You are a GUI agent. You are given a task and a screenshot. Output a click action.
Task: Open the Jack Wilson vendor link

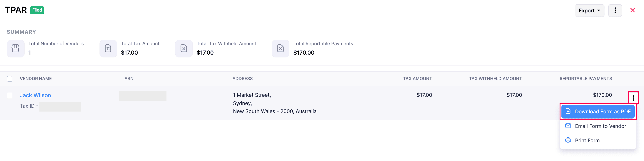point(35,95)
